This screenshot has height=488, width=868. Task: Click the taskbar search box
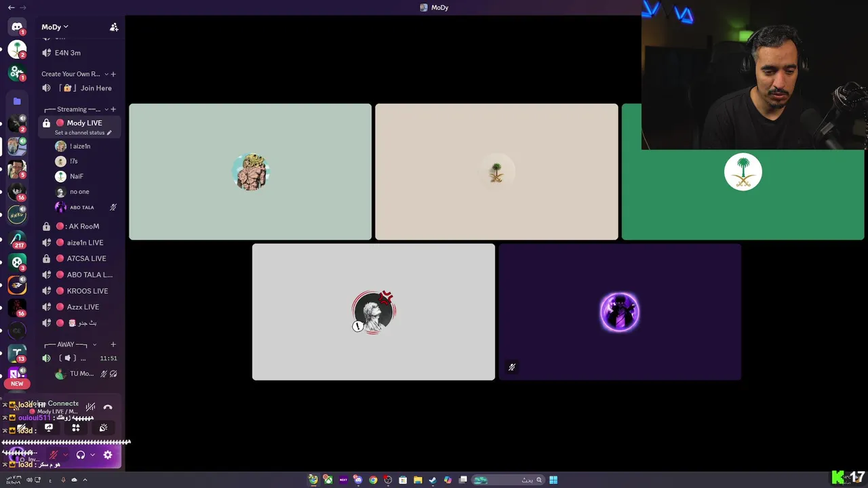click(509, 480)
